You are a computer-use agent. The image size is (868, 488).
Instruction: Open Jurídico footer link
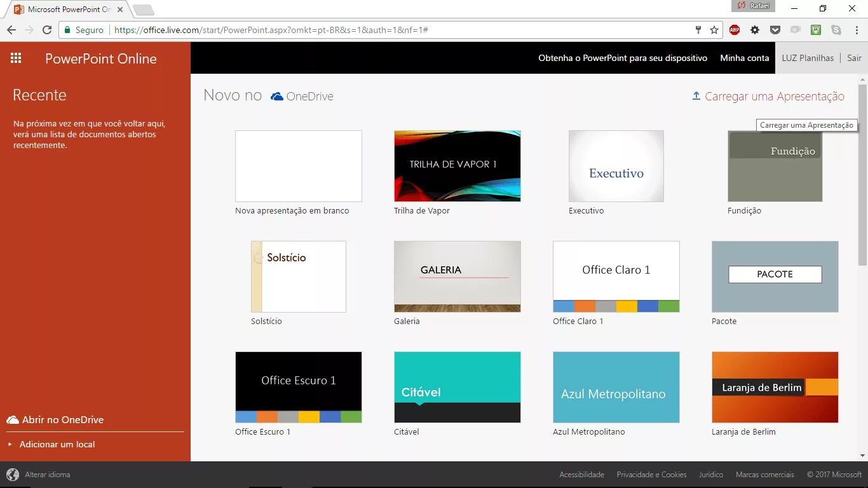[x=711, y=475]
